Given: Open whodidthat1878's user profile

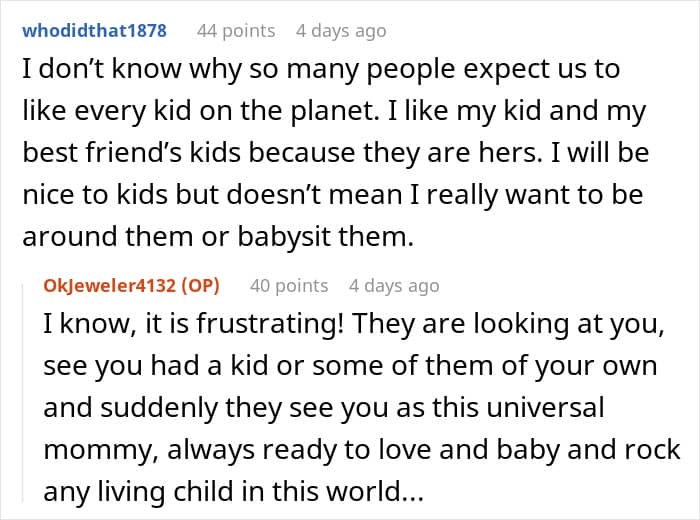Looking at the screenshot, I should tap(94, 31).
